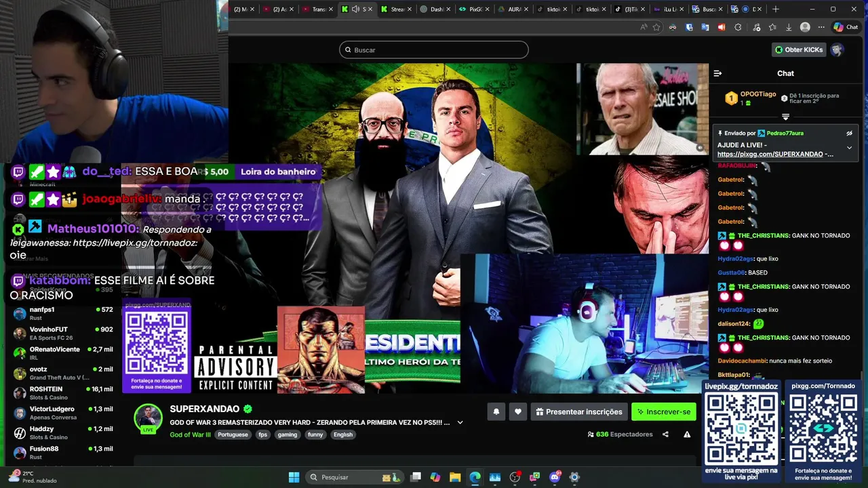The image size is (868, 488).
Task: Open Copilot Chat in browser toolbar
Action: (x=846, y=27)
